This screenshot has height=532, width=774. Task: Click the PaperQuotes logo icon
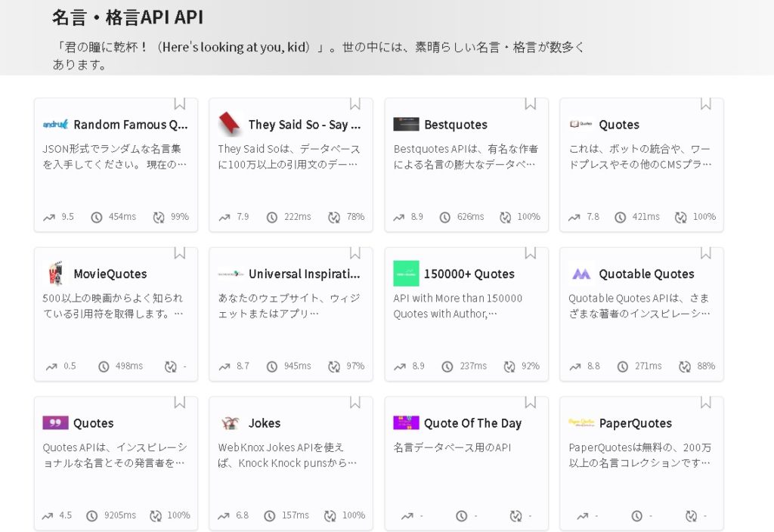(x=581, y=423)
